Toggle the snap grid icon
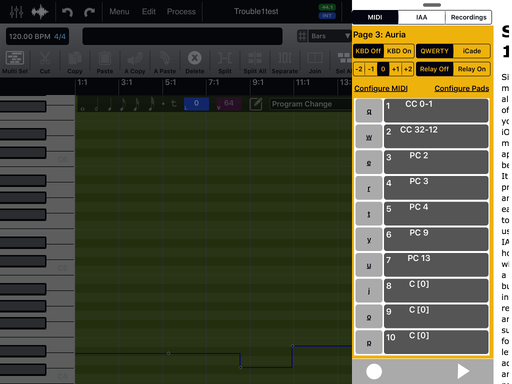The image size is (512, 384). point(302,36)
